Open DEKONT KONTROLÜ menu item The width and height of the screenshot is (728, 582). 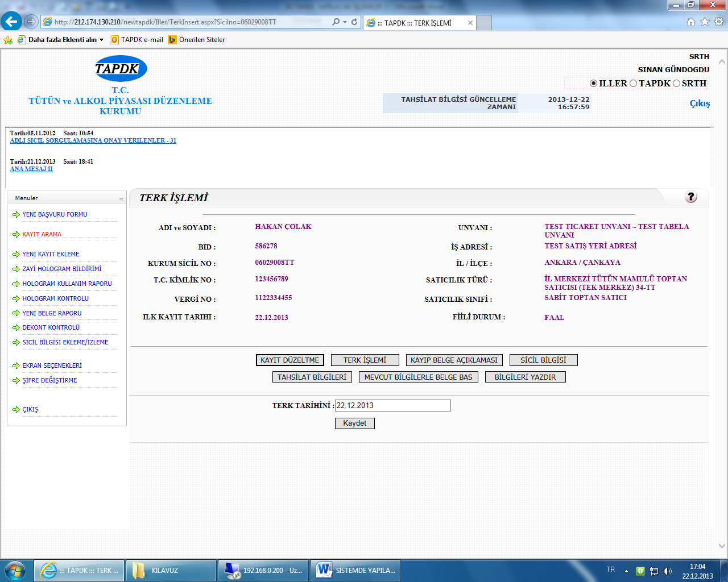pyautogui.click(x=51, y=327)
